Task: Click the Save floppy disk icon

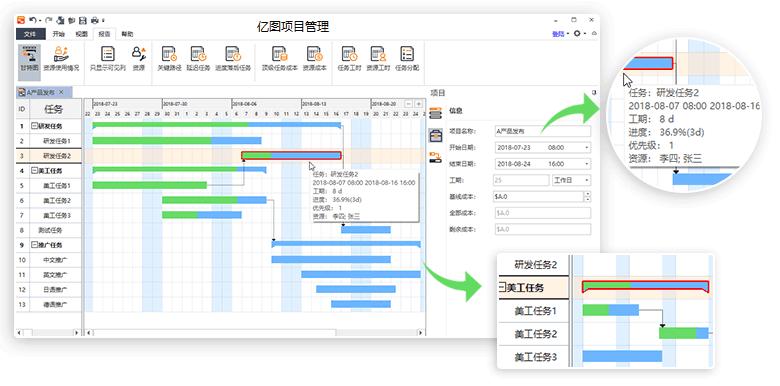Action: pos(82,20)
